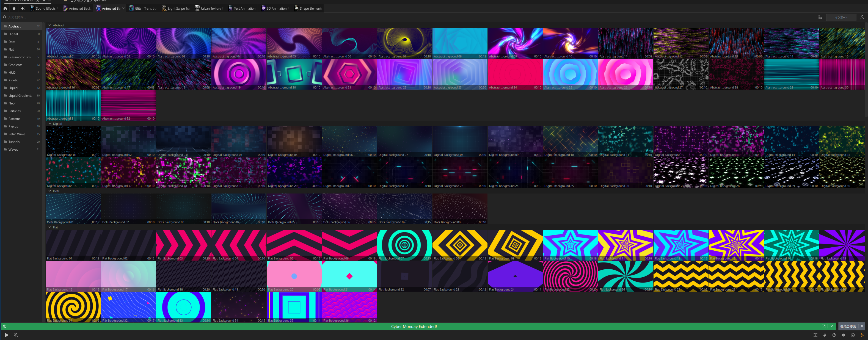Click the インポート import button

click(841, 17)
